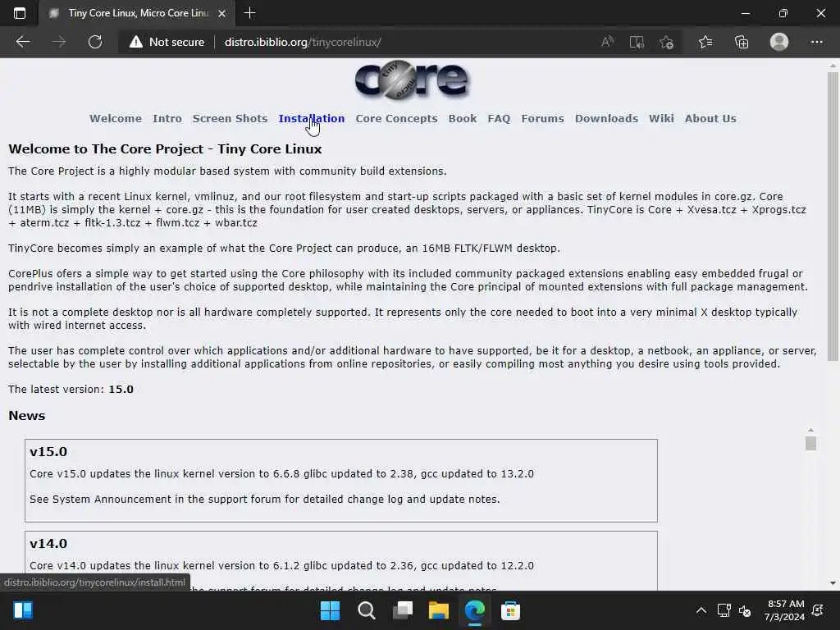This screenshot has width=840, height=630.
Task: Open Windows Search from the taskbar
Action: pyautogui.click(x=367, y=610)
